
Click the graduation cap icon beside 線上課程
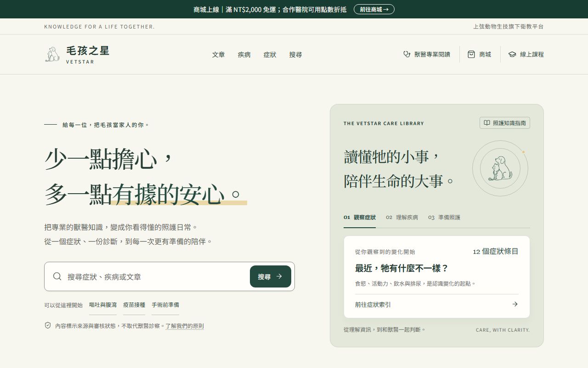512,54
